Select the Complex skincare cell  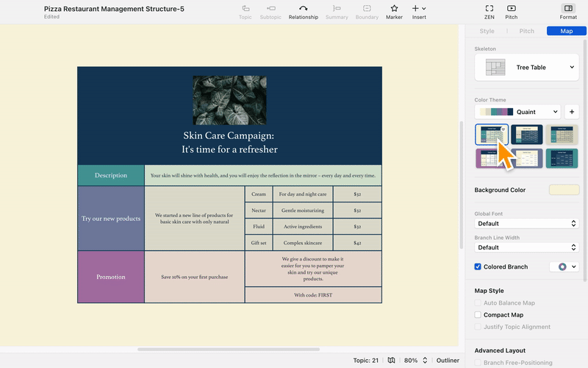tap(303, 243)
